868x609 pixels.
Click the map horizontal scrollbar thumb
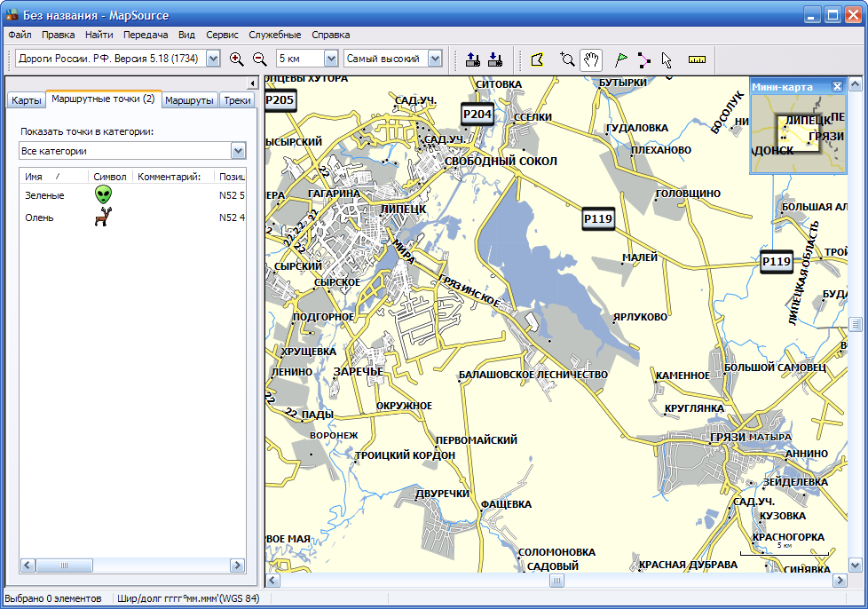556,581
